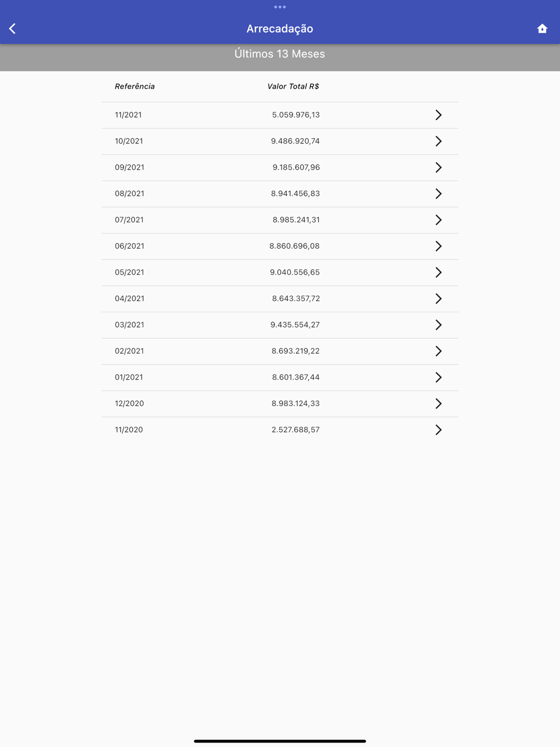Click the Valor Total R$ column header

293,86
